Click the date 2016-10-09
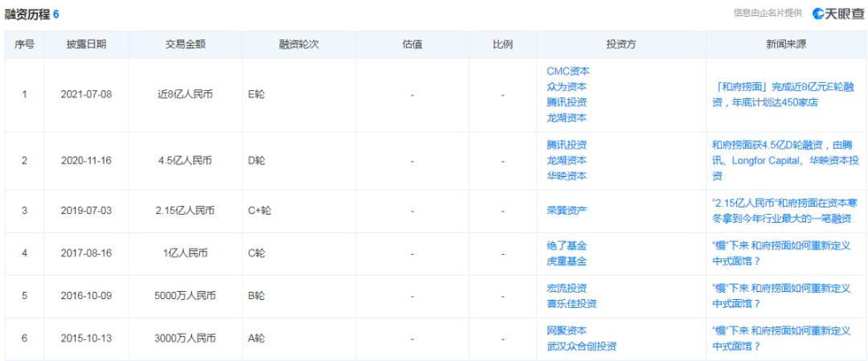The image size is (868, 361). (86, 296)
